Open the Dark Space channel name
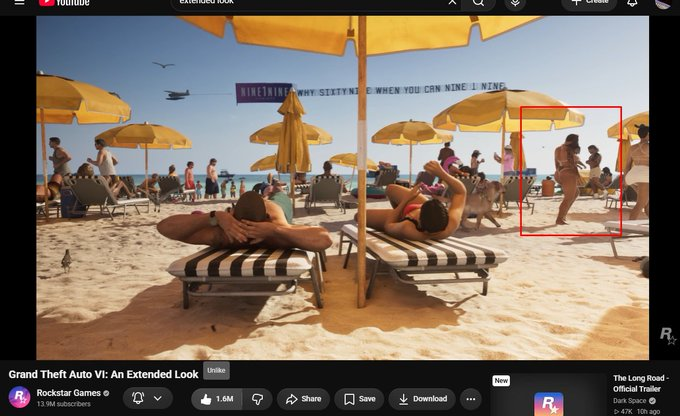680x416 pixels. click(x=629, y=401)
